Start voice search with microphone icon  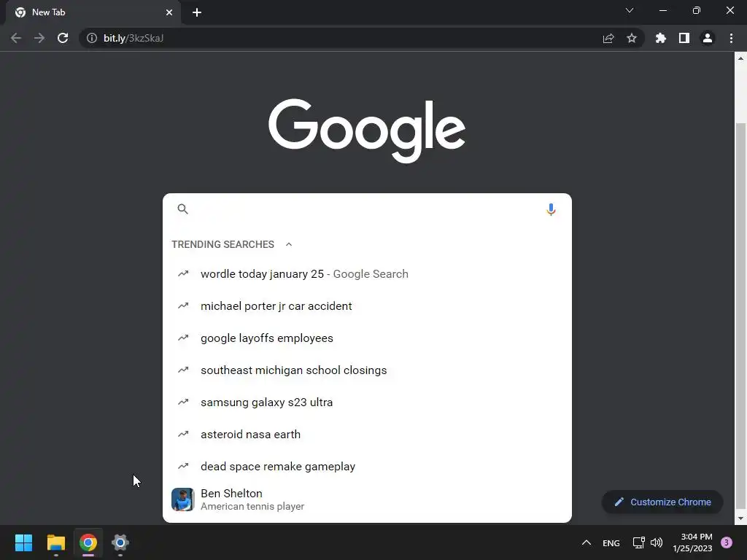tap(551, 209)
